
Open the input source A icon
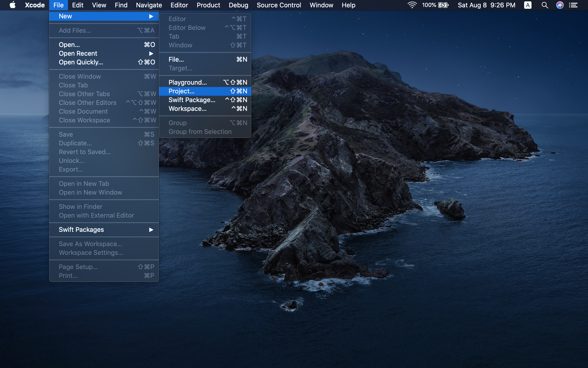(x=528, y=5)
